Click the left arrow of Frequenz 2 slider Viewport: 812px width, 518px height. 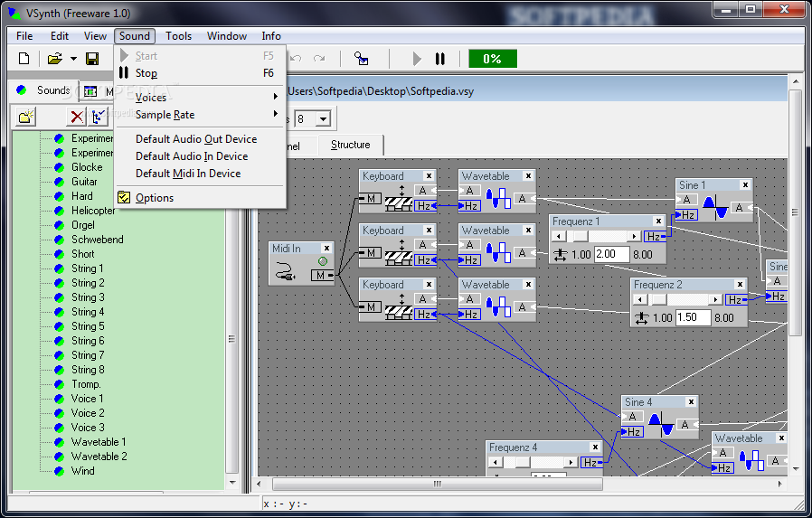[640, 299]
